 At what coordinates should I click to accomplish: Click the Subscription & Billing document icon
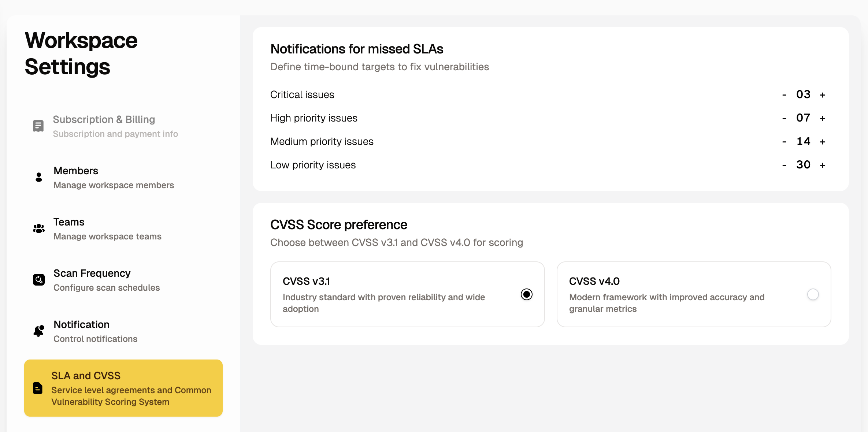38,126
